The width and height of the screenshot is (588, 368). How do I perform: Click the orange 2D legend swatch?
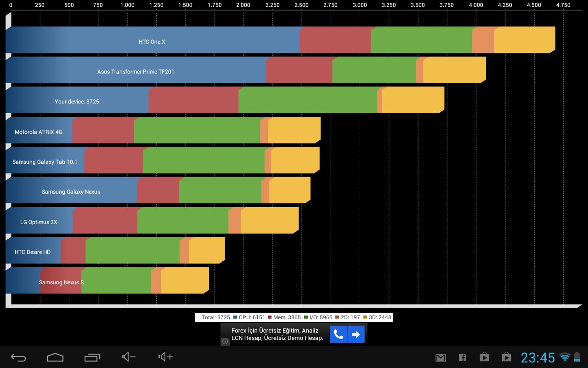click(x=337, y=318)
